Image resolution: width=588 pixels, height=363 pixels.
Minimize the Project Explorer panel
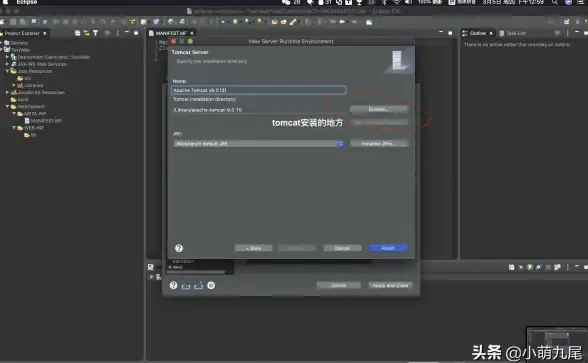[x=127, y=32]
